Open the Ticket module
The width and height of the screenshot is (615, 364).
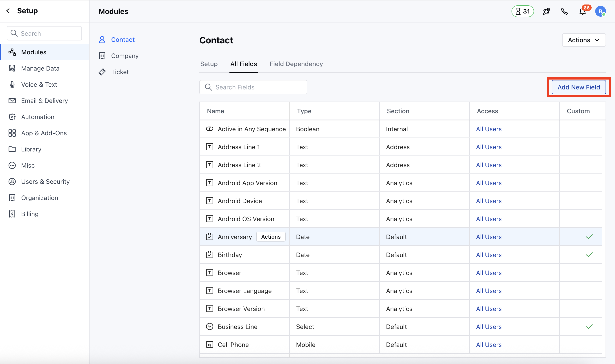[x=120, y=72]
